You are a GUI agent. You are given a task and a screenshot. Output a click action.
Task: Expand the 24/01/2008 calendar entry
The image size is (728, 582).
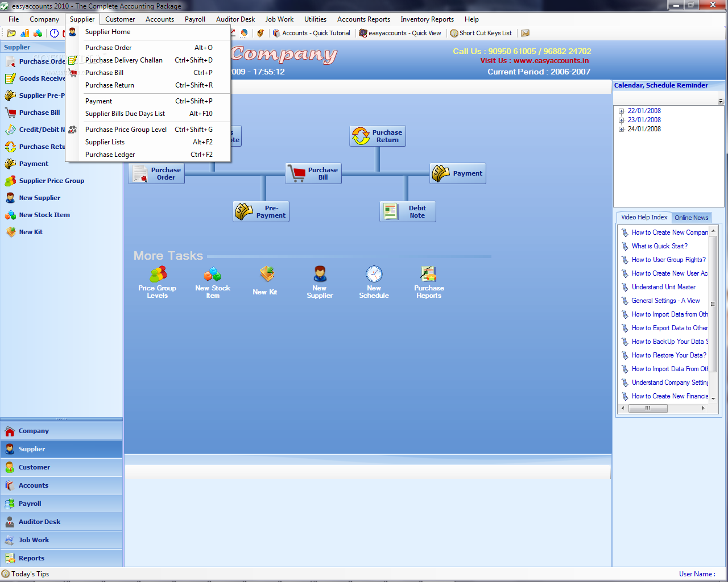point(621,129)
